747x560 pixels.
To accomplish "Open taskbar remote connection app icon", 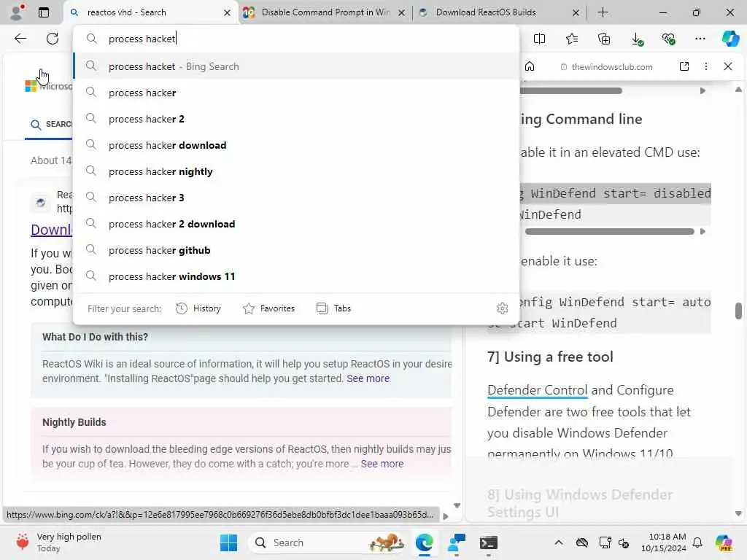I will click(457, 542).
